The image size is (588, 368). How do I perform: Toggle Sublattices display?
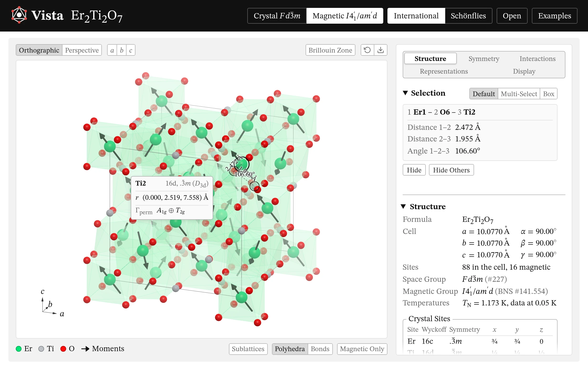pos(248,349)
